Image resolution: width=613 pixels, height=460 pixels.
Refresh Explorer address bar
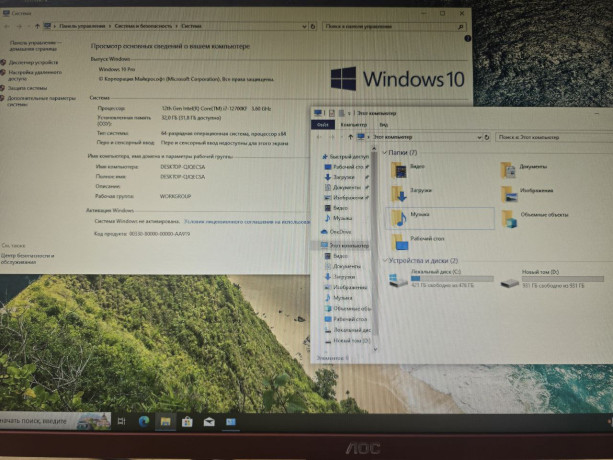pyautogui.click(x=487, y=137)
